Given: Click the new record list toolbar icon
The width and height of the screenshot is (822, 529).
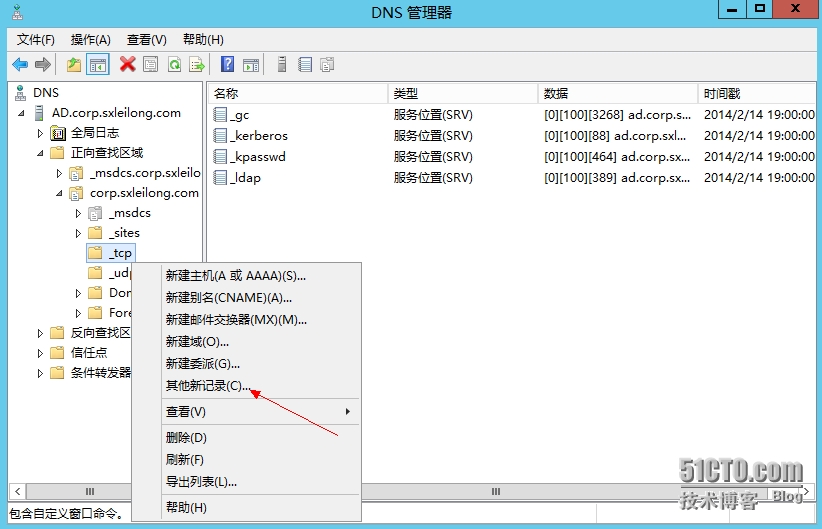Looking at the screenshot, I should [305, 64].
